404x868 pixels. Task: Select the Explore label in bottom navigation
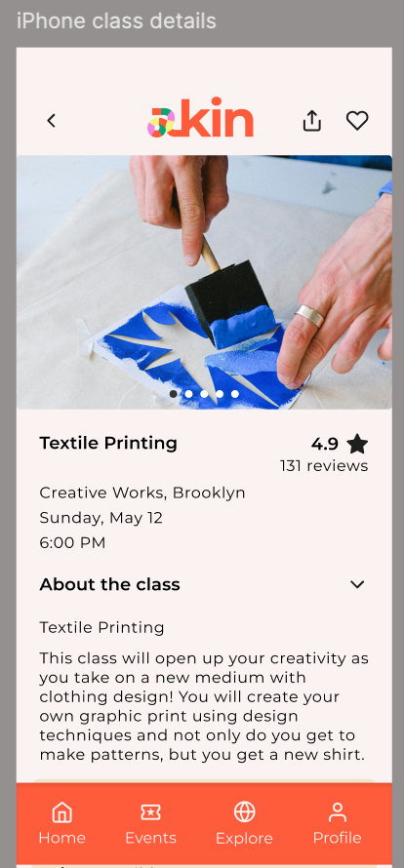(244, 839)
